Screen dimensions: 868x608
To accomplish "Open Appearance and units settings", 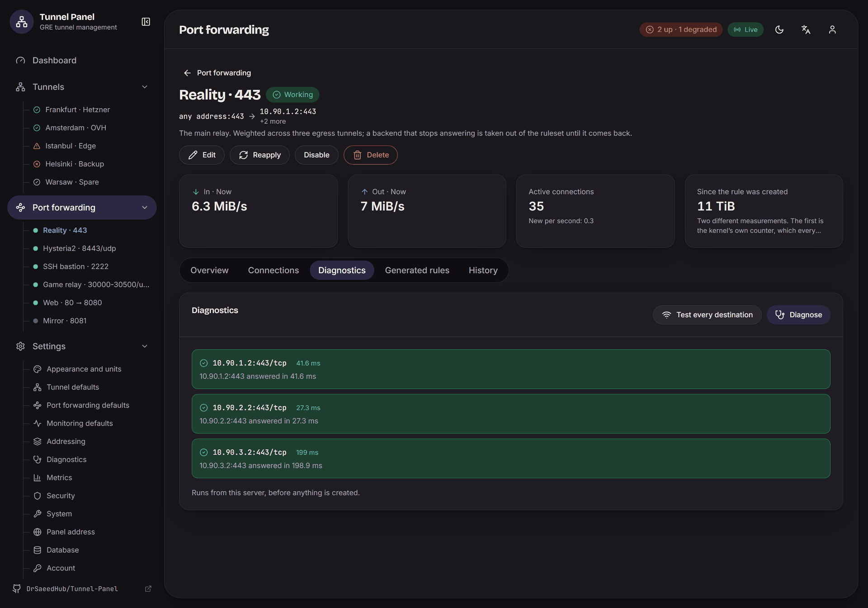I will click(84, 369).
